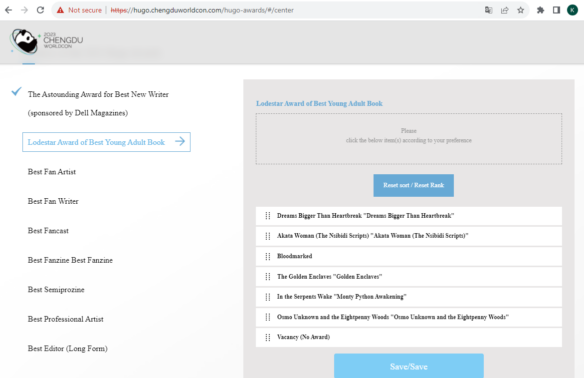
Task: Select Lodestar Award of Best Young Adult Book category
Action: pos(106,142)
